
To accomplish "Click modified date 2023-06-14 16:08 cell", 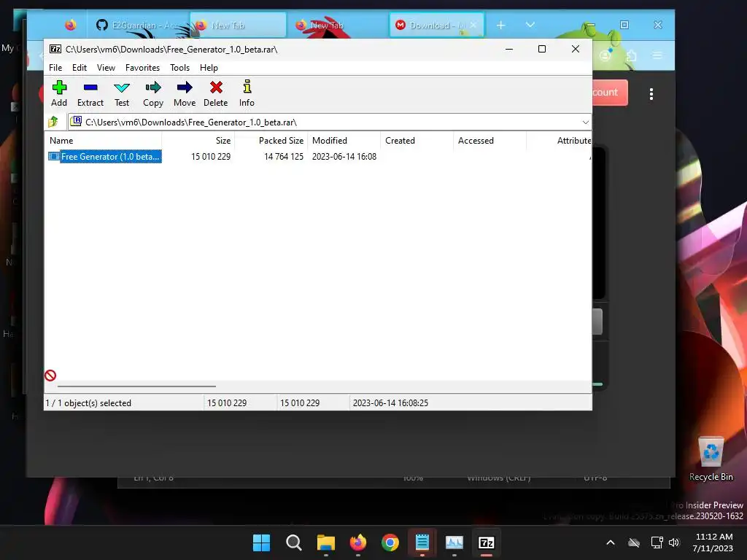I will click(x=344, y=156).
